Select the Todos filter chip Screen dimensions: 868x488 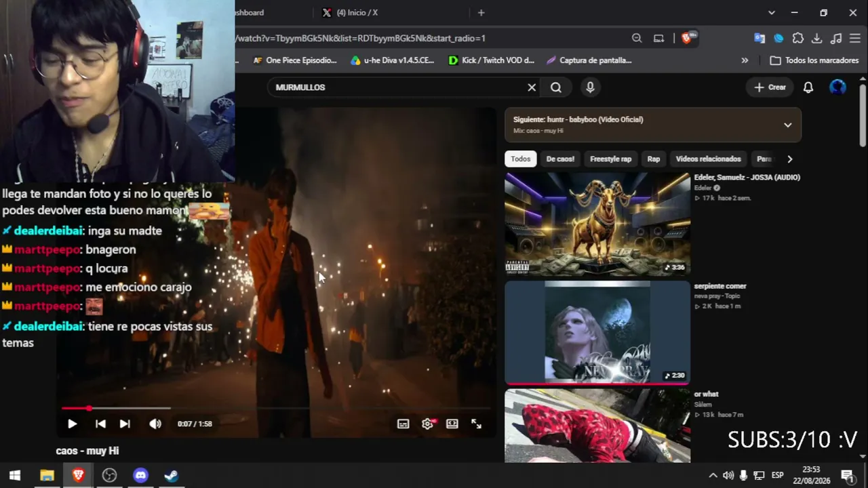521,159
